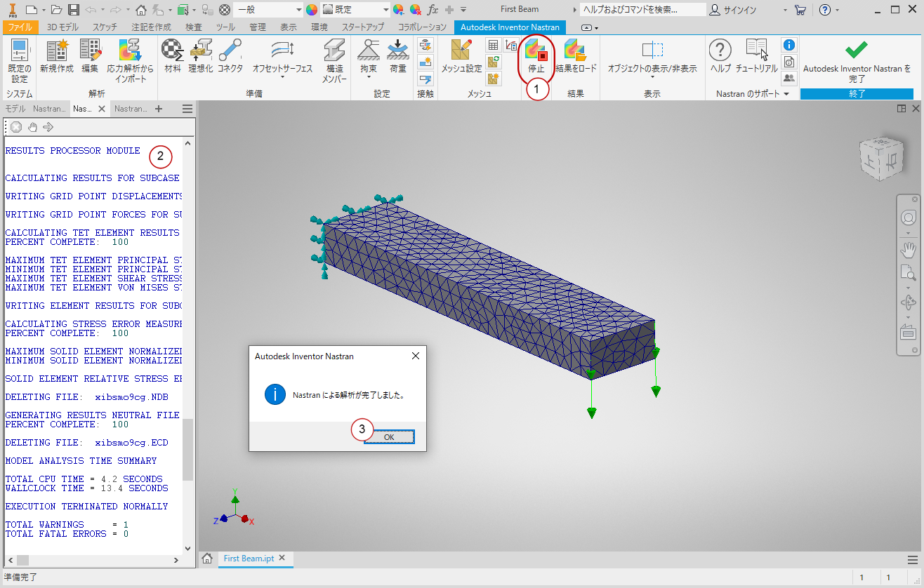The width and height of the screenshot is (924, 588).
Task: Click OK in the analysis complete dialog
Action: click(x=389, y=437)
